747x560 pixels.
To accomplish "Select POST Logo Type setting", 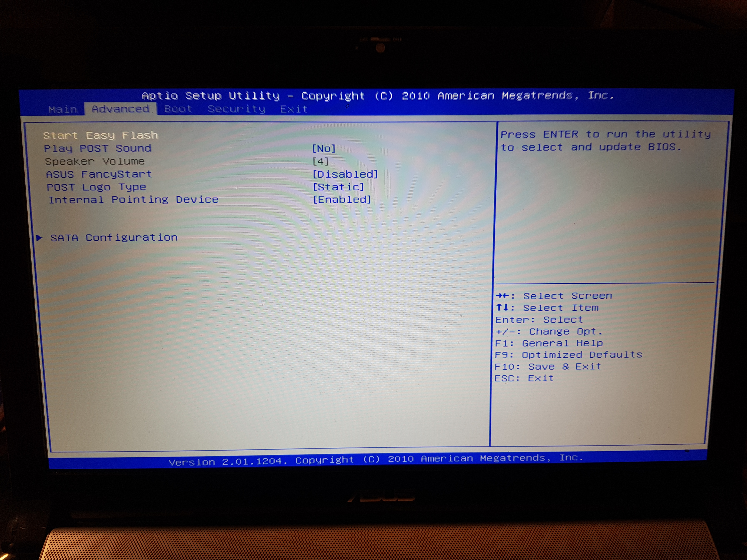I will tap(96, 187).
